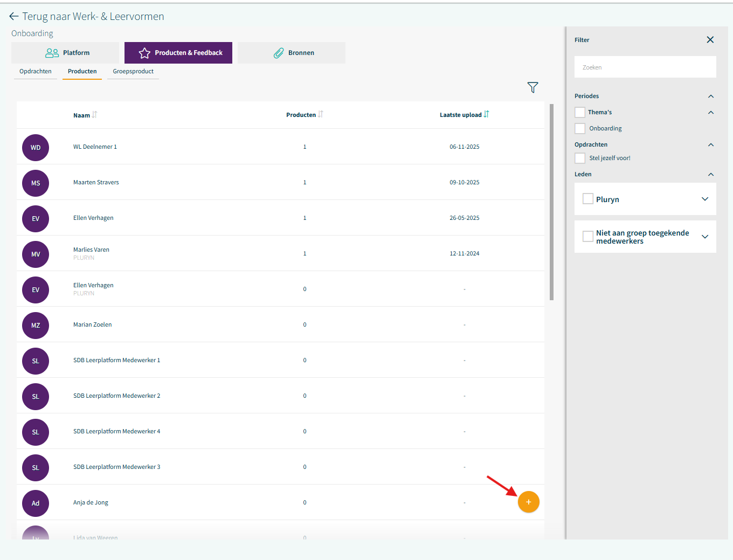This screenshot has width=733, height=560.
Task: Open the Bronnen tab
Action: (292, 53)
